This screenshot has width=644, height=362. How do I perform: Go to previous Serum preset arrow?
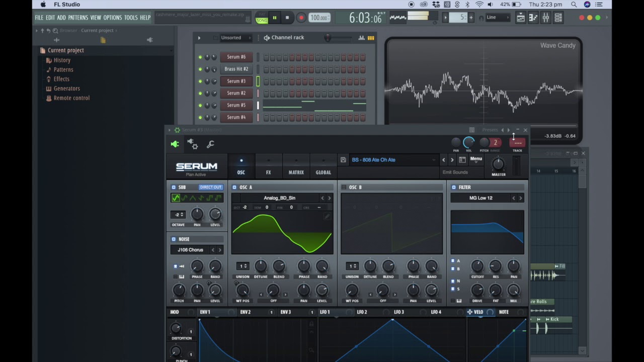pos(443,160)
